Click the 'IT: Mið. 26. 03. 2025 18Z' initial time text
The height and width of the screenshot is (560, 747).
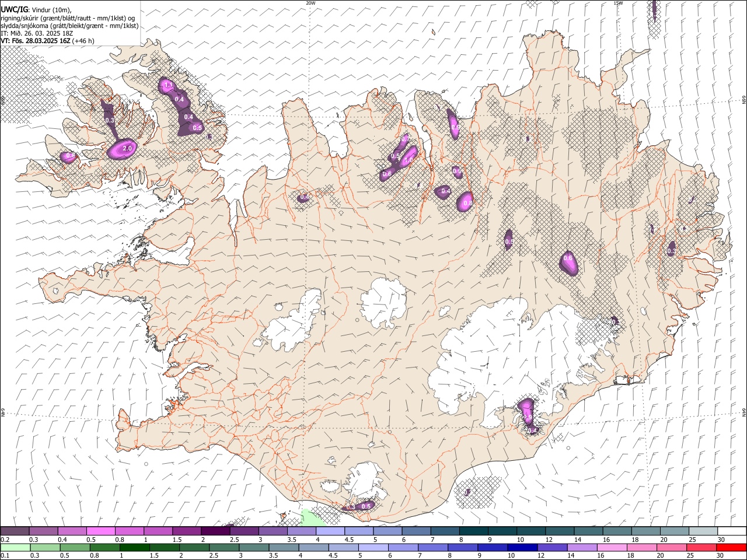(x=37, y=33)
